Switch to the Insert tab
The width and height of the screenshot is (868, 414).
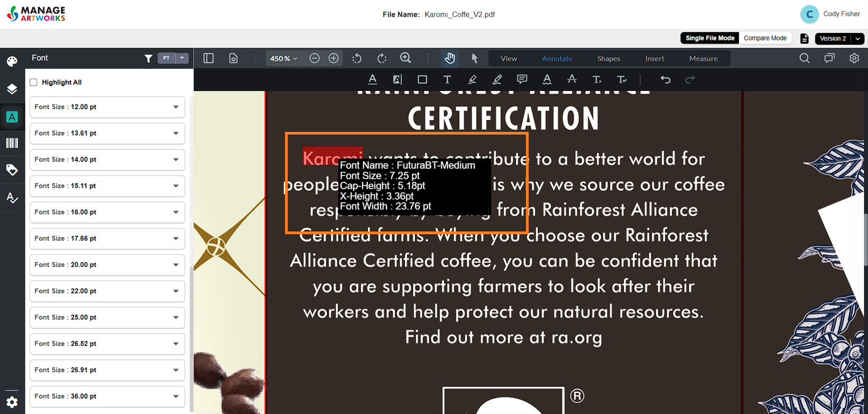(654, 58)
